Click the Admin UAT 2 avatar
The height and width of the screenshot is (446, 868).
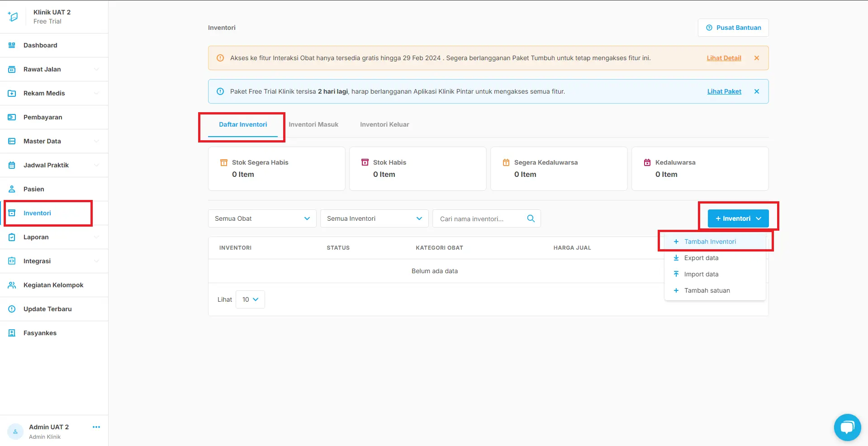click(15, 432)
